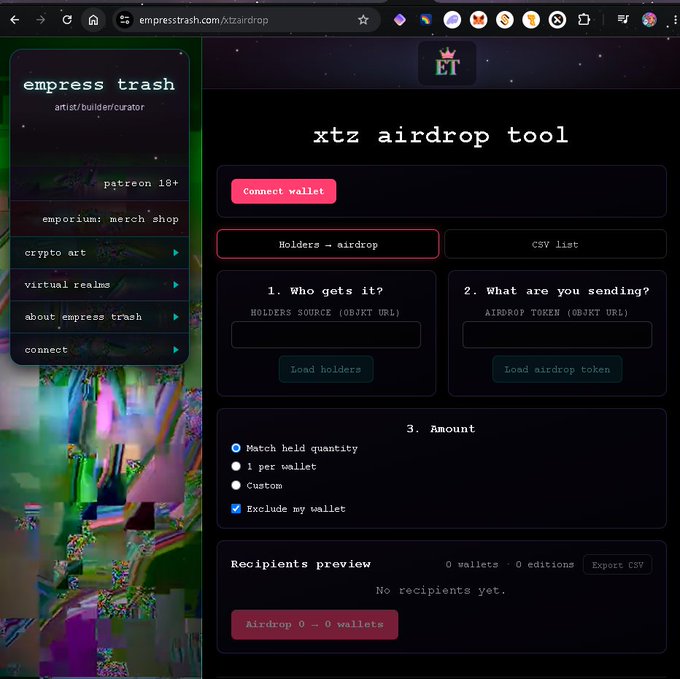The image size is (680, 679).
Task: Open emporium: merch shop menu item
Action: pyautogui.click(x=100, y=219)
